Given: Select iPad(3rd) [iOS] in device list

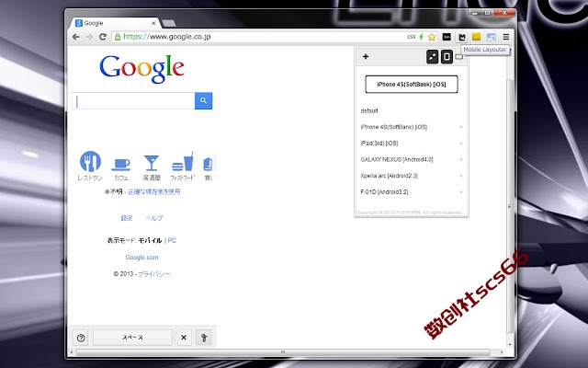Looking at the screenshot, I should [379, 144].
